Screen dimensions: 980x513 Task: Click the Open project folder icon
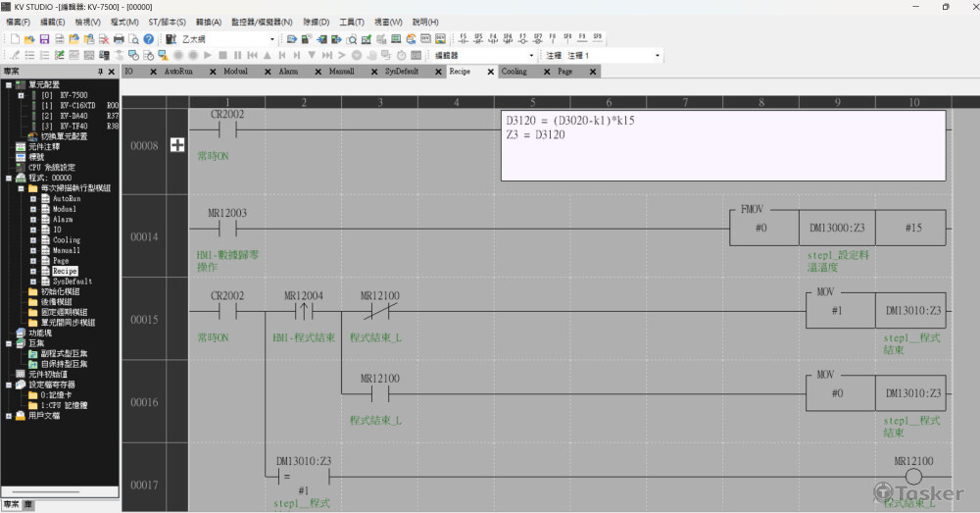coord(29,39)
